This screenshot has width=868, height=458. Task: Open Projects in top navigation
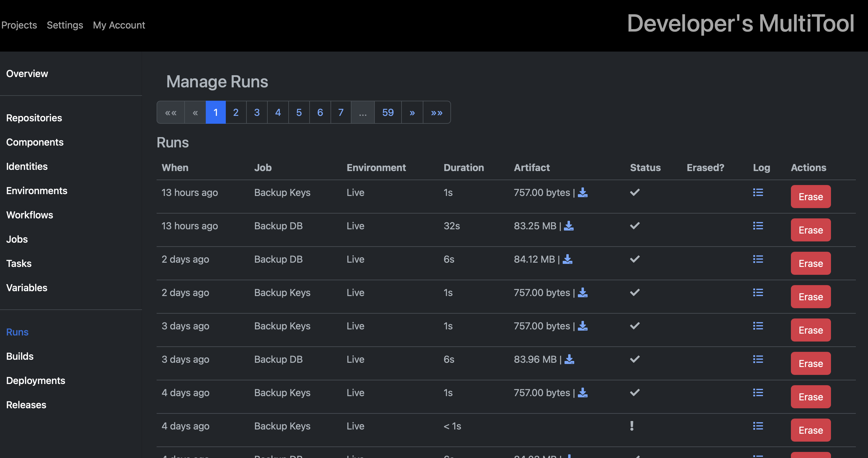click(x=19, y=25)
